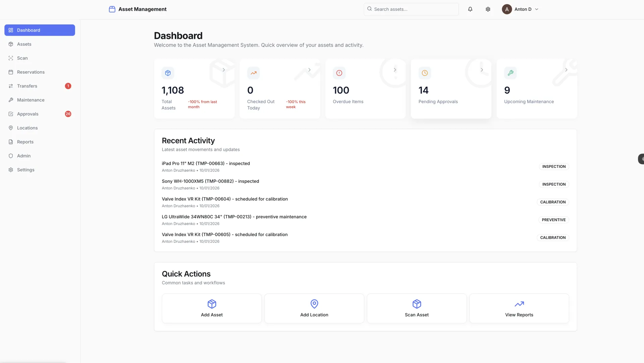Open the Anton D account dropdown
The height and width of the screenshot is (363, 644).
(x=520, y=9)
